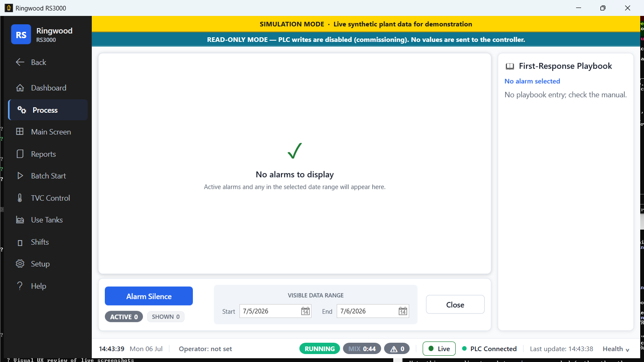Open TVC Control from sidebar

48,198
